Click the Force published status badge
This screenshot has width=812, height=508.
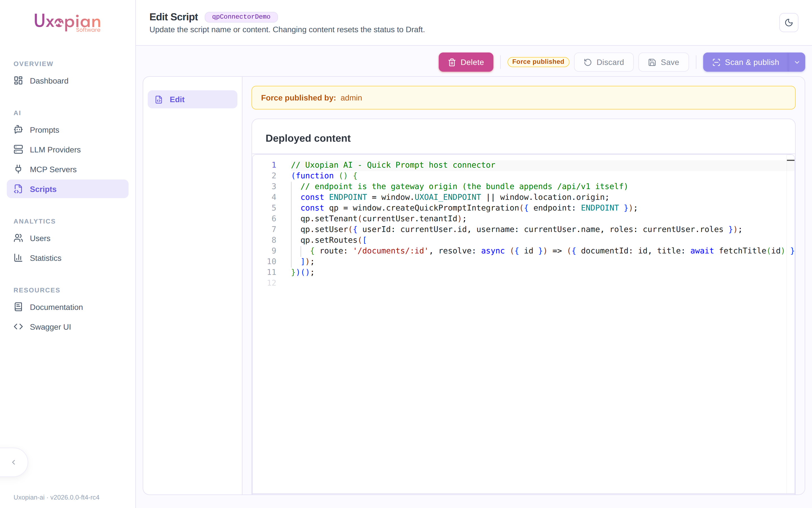click(538, 62)
